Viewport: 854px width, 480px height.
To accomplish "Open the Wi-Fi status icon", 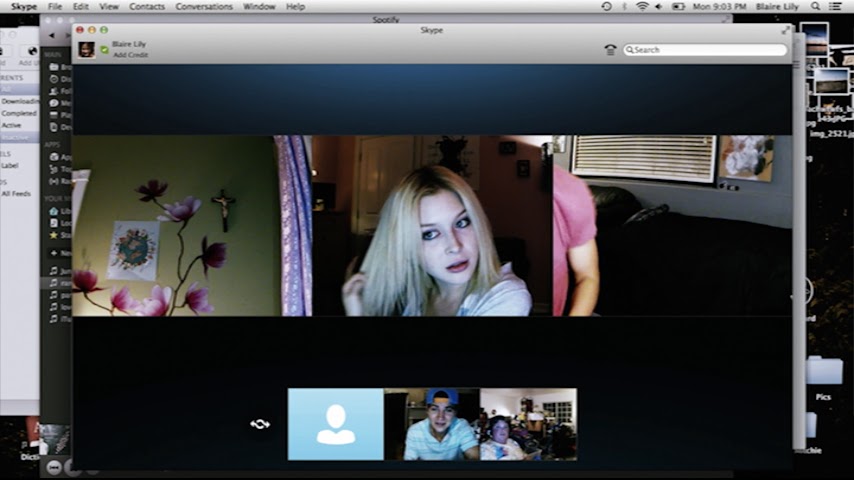I will (642, 6).
